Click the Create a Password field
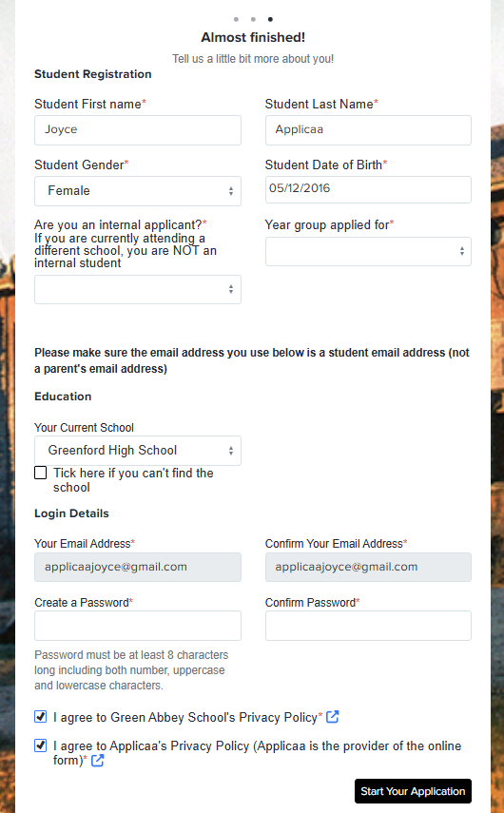Screen dimensions: 504x813 coord(138,626)
